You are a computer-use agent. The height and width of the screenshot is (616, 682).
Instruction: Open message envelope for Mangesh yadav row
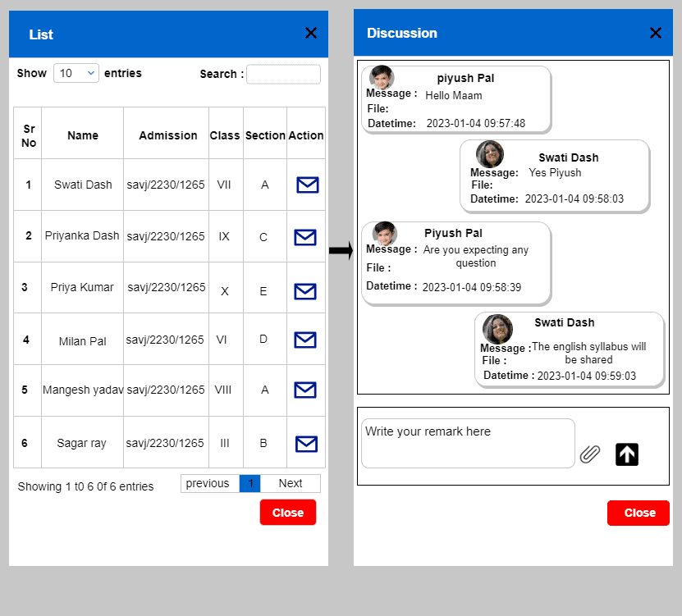coord(305,390)
